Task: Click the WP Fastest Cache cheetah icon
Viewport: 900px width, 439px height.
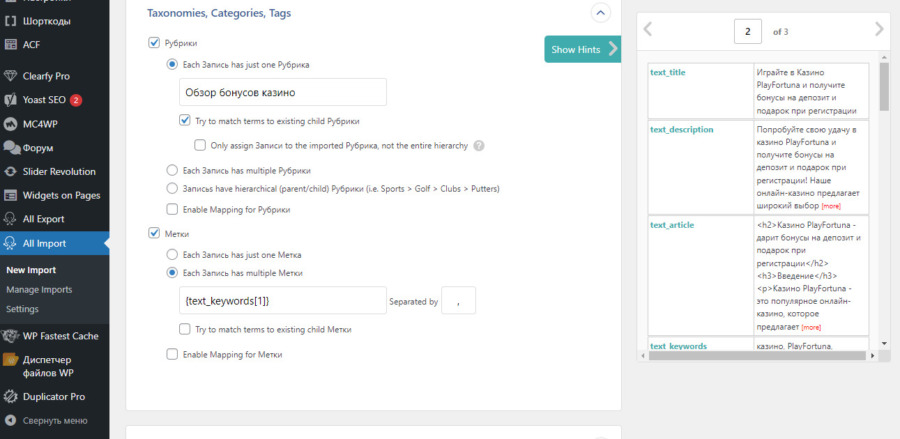Action: pyautogui.click(x=10, y=336)
